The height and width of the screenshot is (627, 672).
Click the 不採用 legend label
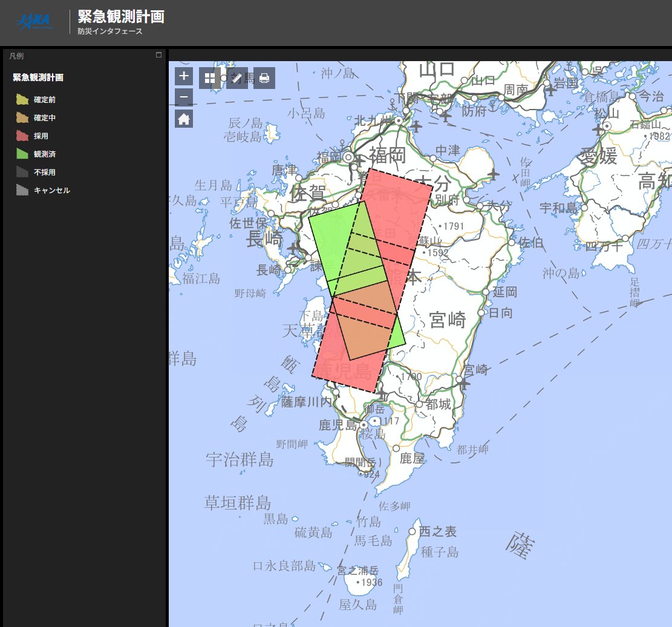(45, 172)
